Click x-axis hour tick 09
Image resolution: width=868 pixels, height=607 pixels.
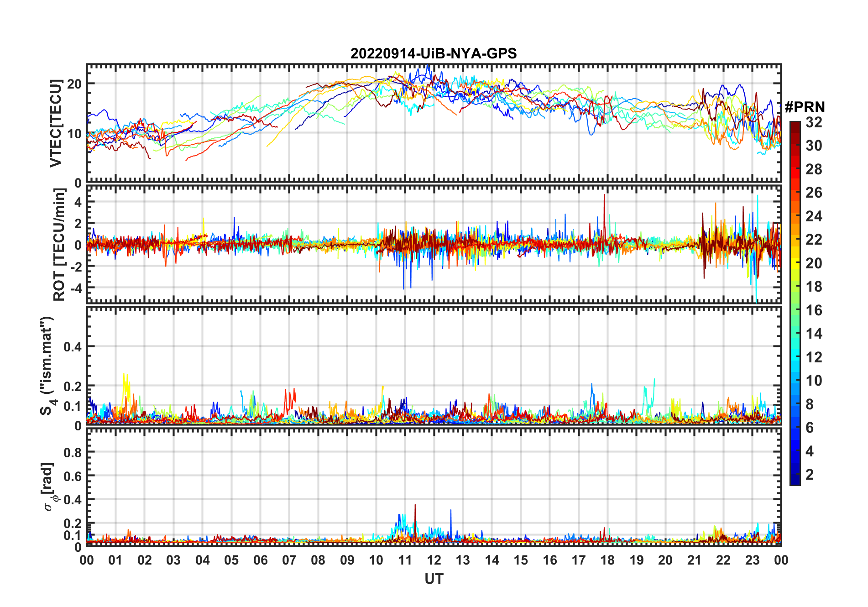click(x=347, y=560)
